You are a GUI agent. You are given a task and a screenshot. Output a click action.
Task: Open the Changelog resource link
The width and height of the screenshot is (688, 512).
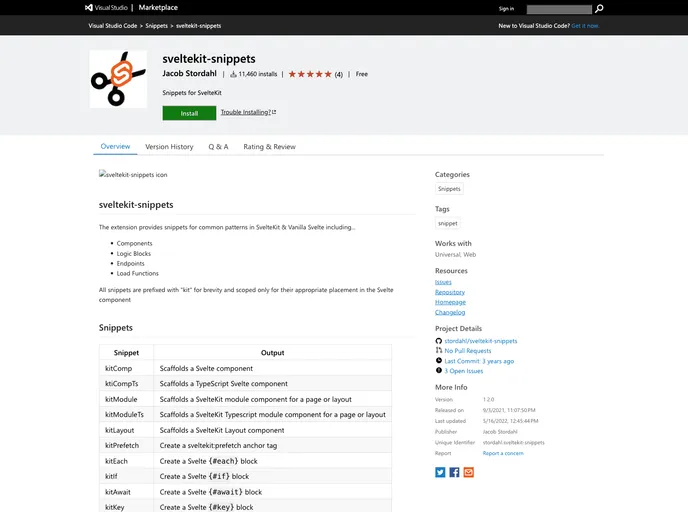[x=450, y=312]
